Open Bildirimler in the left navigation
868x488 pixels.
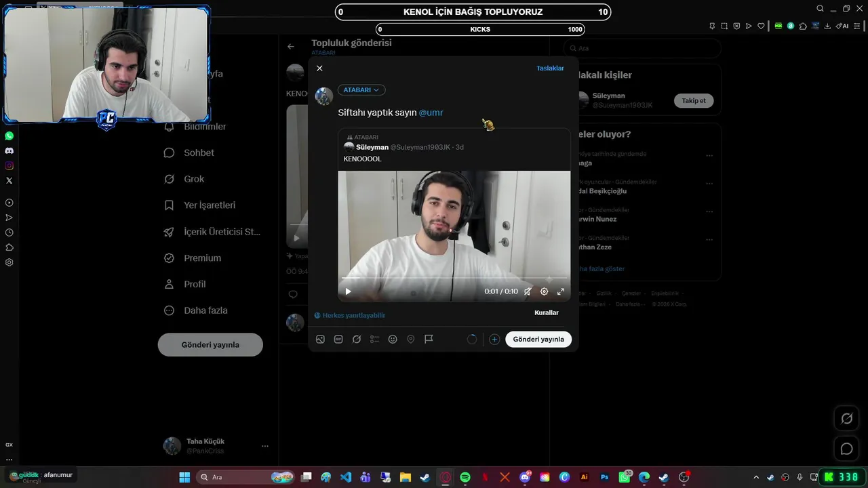[195, 127]
